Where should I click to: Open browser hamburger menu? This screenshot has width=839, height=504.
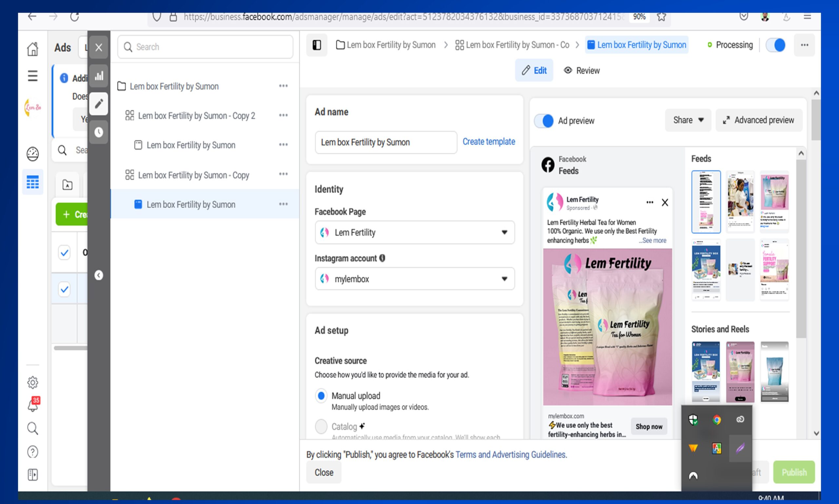(x=808, y=16)
